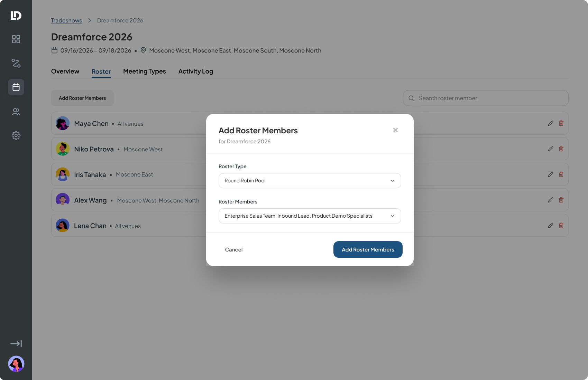Edit Alex Wang's roster entry
Screen dimensions: 588x380
551,200
